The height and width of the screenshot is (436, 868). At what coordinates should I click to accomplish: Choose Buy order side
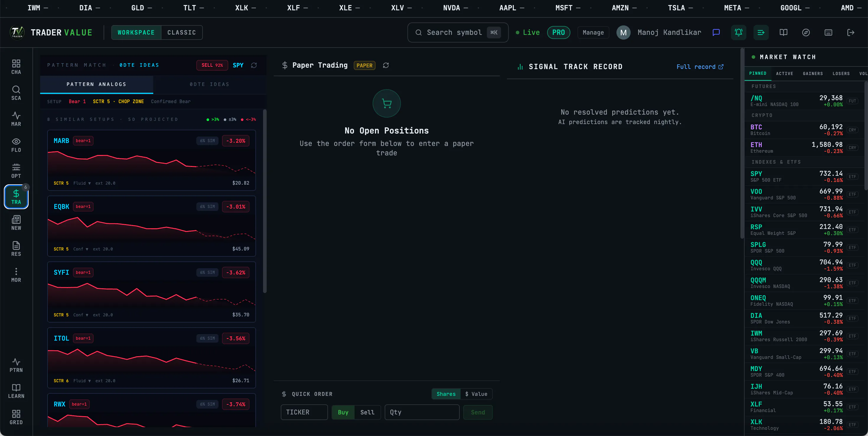point(343,412)
